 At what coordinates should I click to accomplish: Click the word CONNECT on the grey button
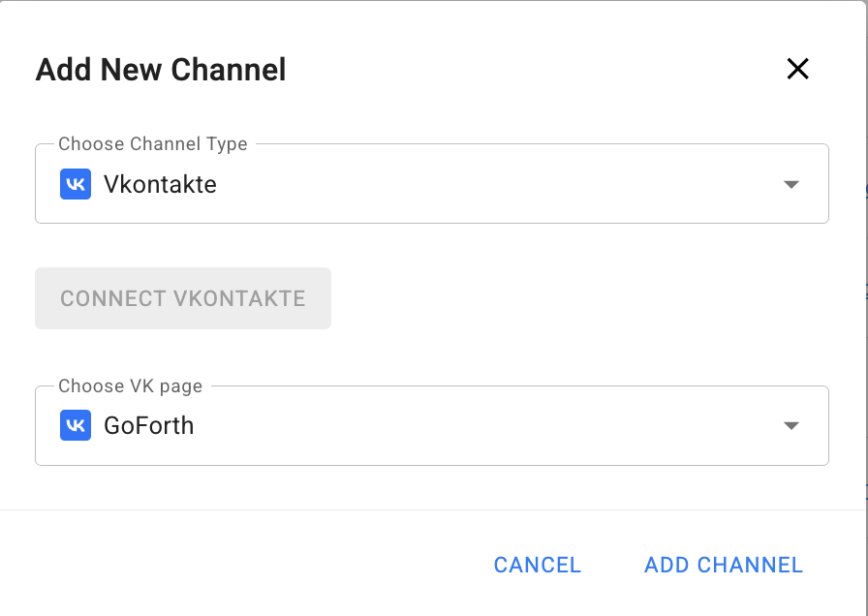click(x=113, y=298)
